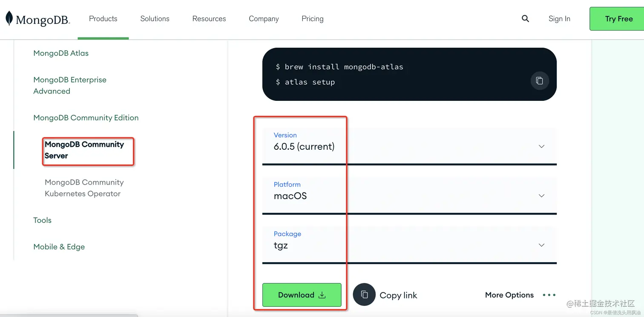Copy the brew install command with the copy icon
The height and width of the screenshot is (317, 644).
[539, 81]
